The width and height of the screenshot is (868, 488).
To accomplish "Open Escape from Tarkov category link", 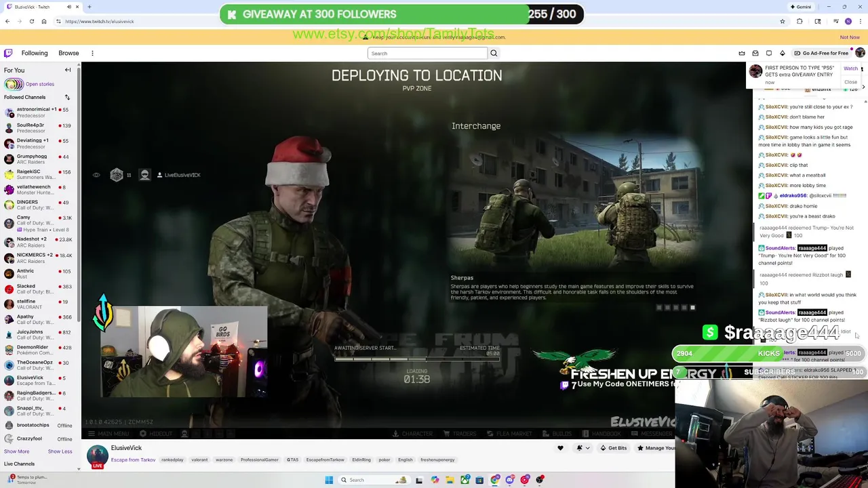I will coord(133,460).
